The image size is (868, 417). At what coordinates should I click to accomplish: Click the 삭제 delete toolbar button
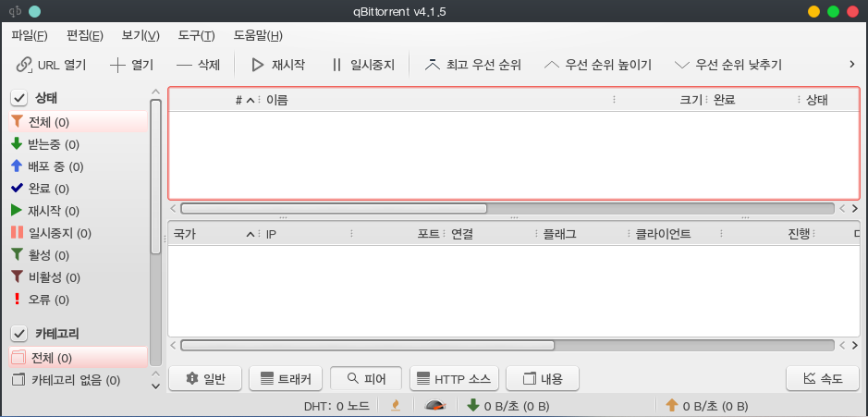[198, 65]
